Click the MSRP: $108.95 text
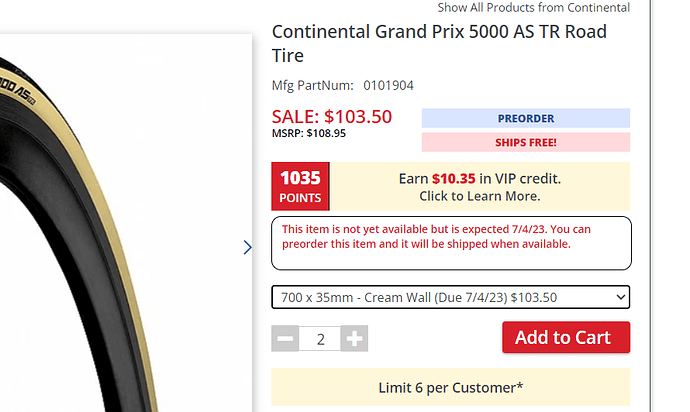This screenshot has width=690, height=412. [309, 133]
